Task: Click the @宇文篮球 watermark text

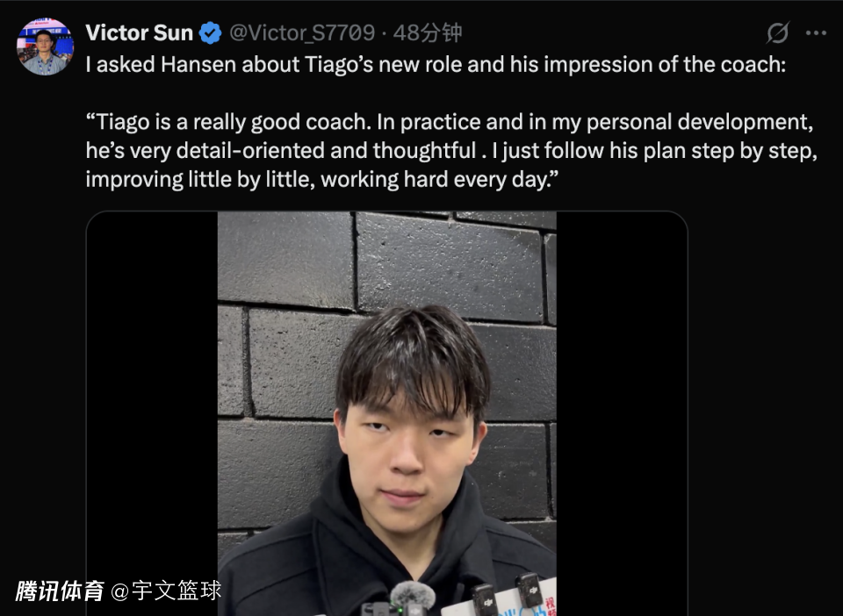Action: (166, 591)
